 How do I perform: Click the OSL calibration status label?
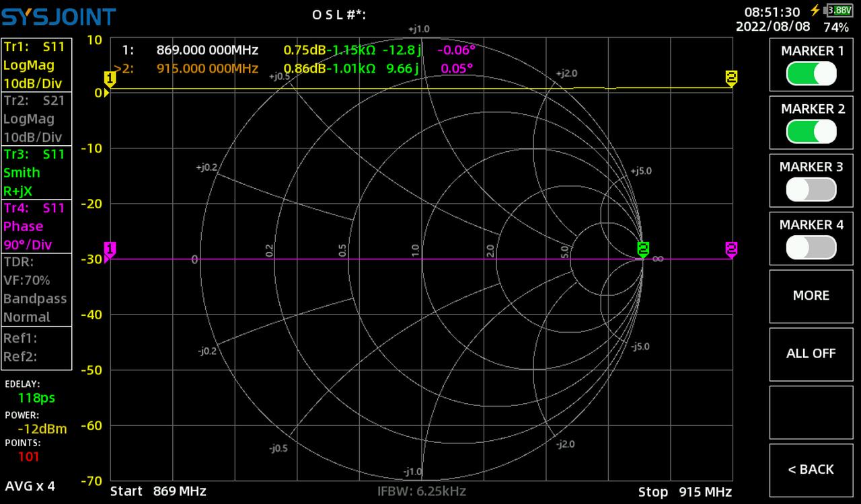pos(339,15)
